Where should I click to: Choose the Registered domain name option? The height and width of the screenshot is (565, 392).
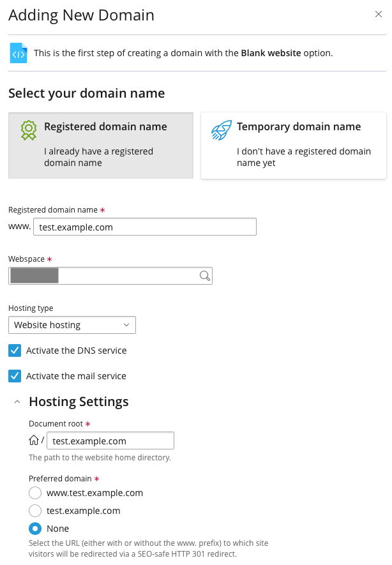(x=101, y=146)
